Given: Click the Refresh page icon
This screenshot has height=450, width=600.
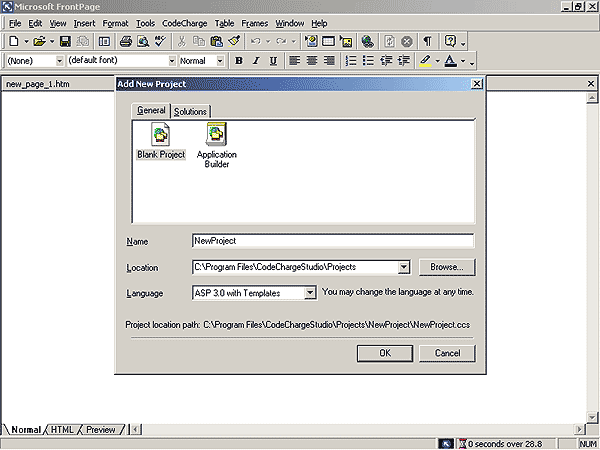Looking at the screenshot, I should point(390,41).
